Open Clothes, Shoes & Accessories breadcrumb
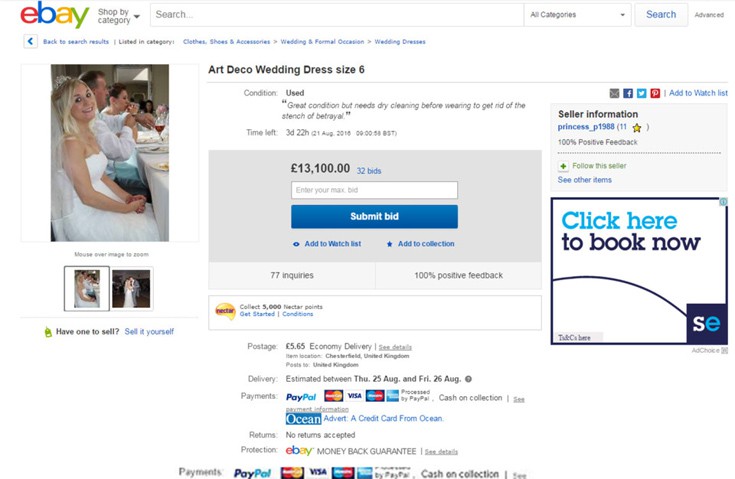Screen dimensions: 735x479 (x=225, y=42)
